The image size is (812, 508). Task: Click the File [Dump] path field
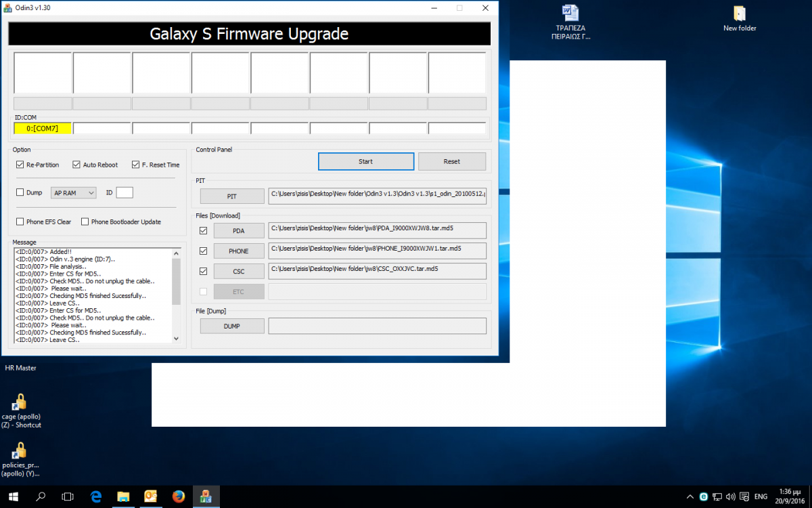pyautogui.click(x=378, y=326)
